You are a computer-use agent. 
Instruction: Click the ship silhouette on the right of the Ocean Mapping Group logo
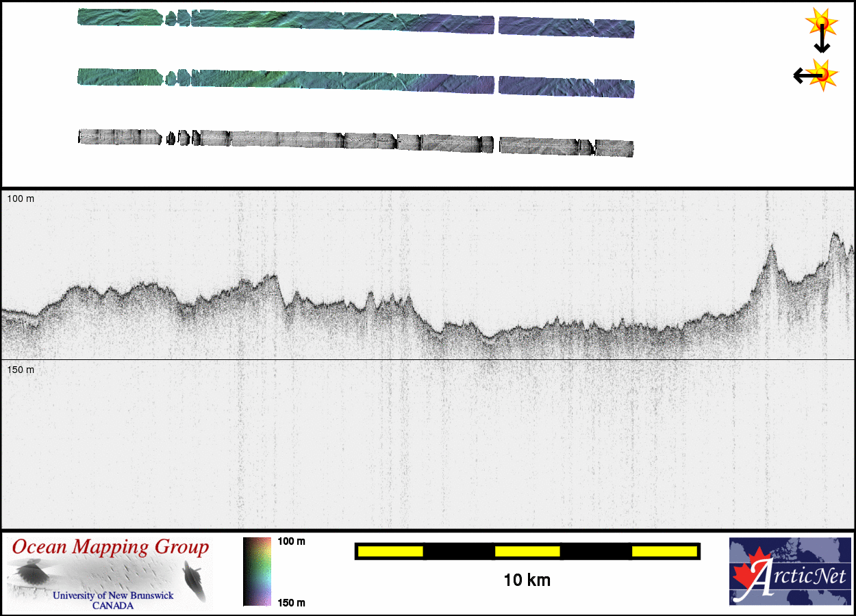coord(194,578)
